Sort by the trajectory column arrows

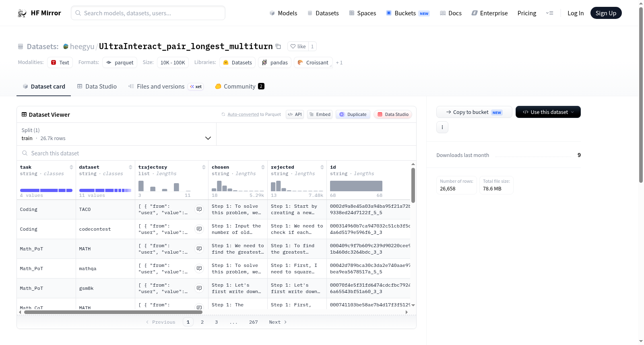tap(204, 167)
